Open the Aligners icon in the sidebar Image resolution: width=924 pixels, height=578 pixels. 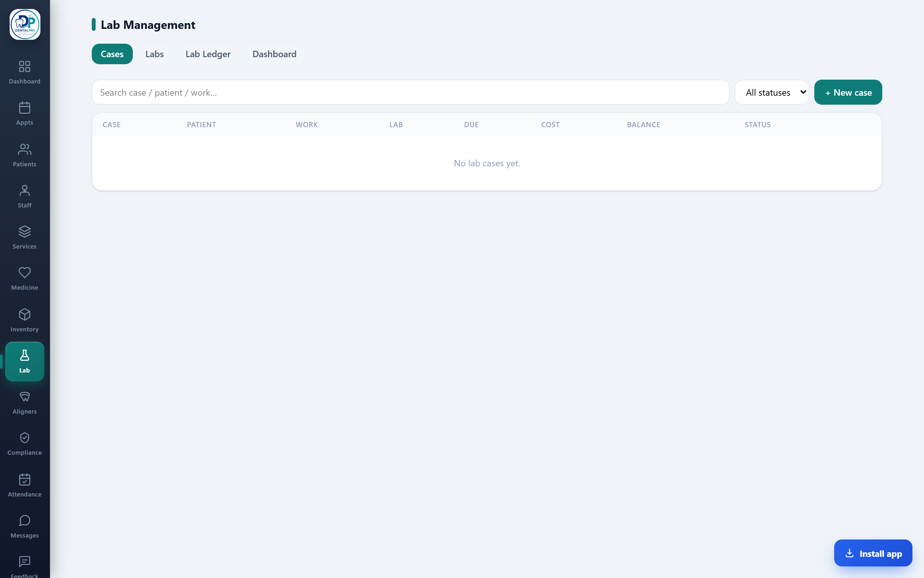24,397
